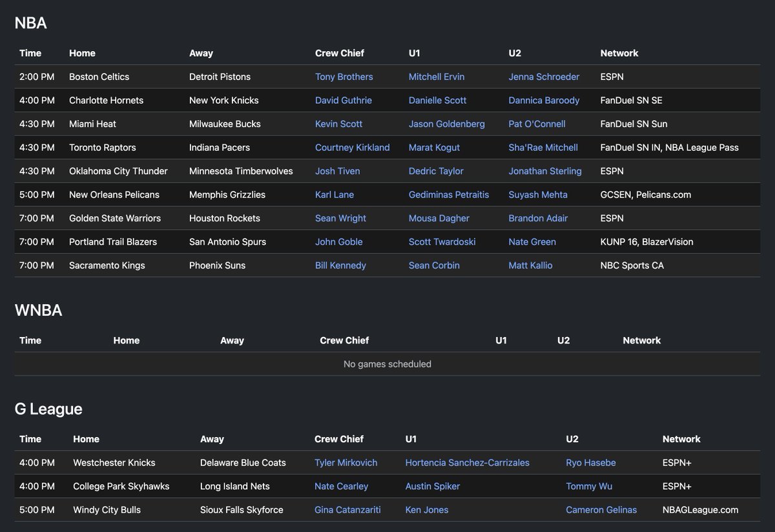Select John Goble from the Trail Blazers game
This screenshot has height=532, width=775.
pos(338,241)
